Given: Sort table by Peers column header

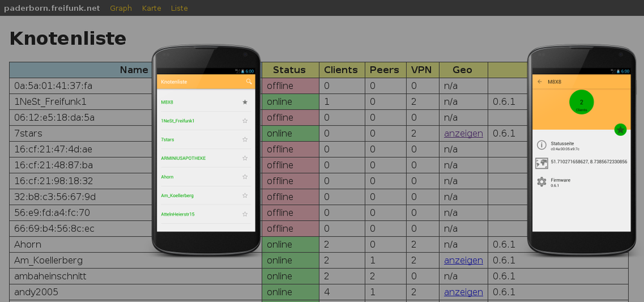Looking at the screenshot, I should (384, 70).
